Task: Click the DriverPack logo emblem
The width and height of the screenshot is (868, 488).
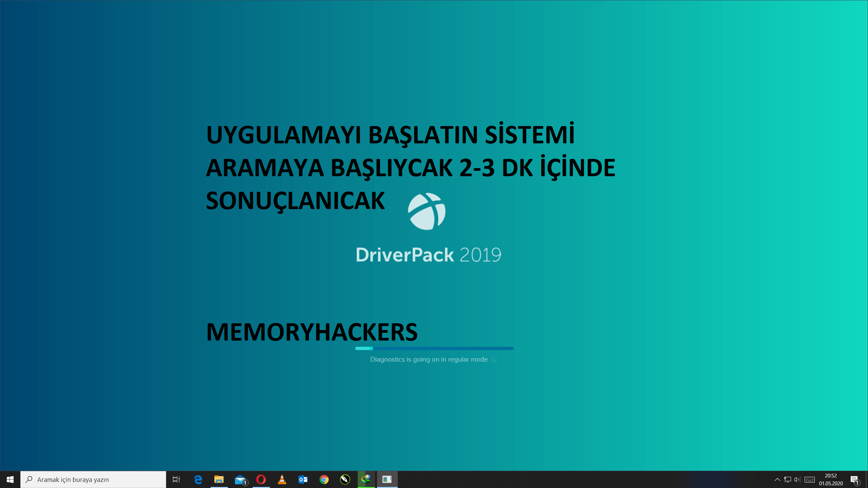Action: tap(427, 211)
